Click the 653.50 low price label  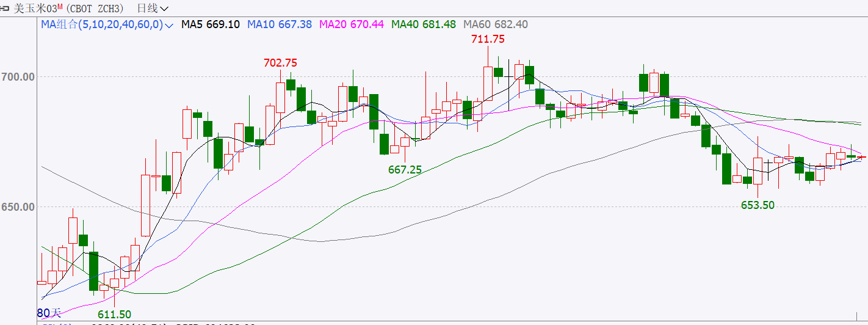pyautogui.click(x=758, y=205)
